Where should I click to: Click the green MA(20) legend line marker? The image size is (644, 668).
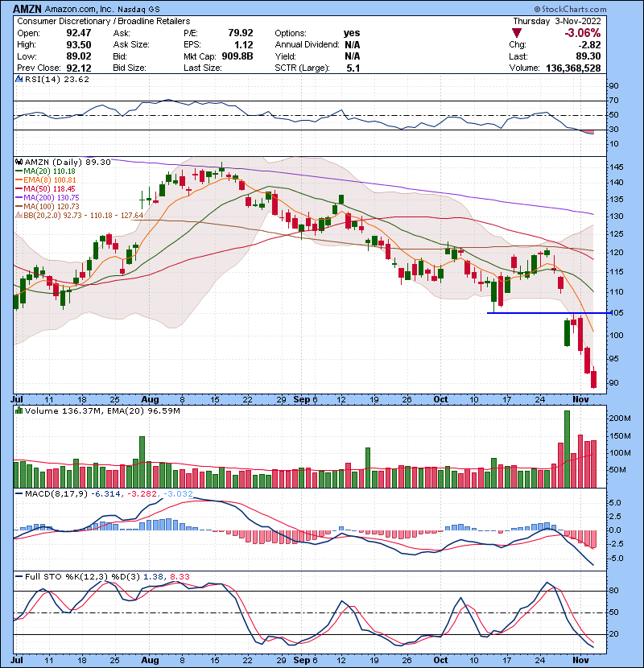click(x=19, y=171)
